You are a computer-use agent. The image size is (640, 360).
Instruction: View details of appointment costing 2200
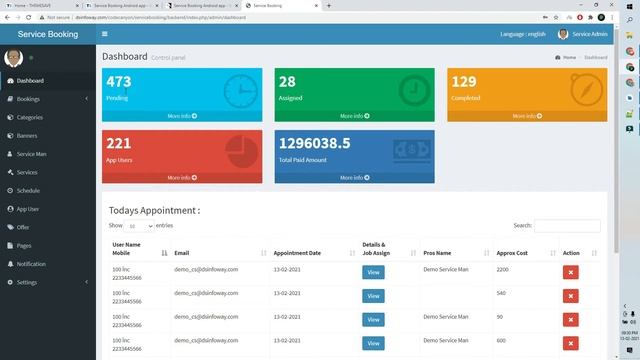click(373, 272)
